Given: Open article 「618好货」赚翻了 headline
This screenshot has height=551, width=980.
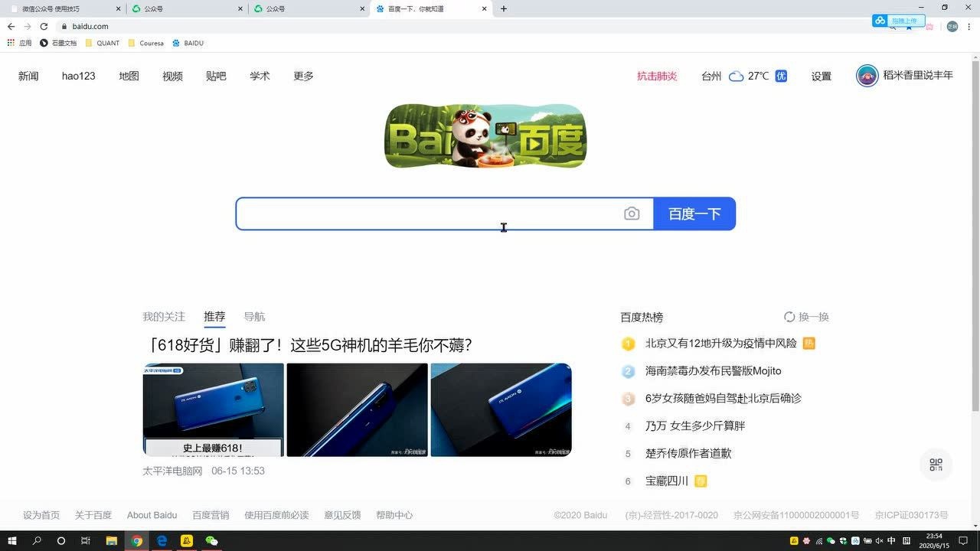Looking at the screenshot, I should tap(307, 345).
